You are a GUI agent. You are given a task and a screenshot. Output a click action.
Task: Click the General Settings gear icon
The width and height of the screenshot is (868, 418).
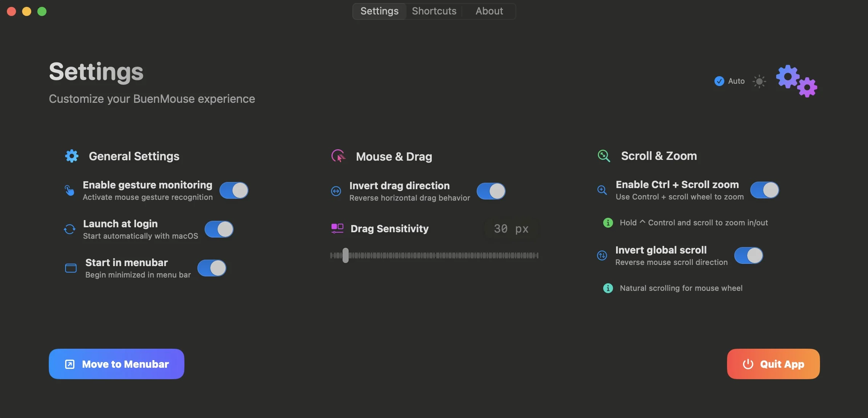click(72, 156)
